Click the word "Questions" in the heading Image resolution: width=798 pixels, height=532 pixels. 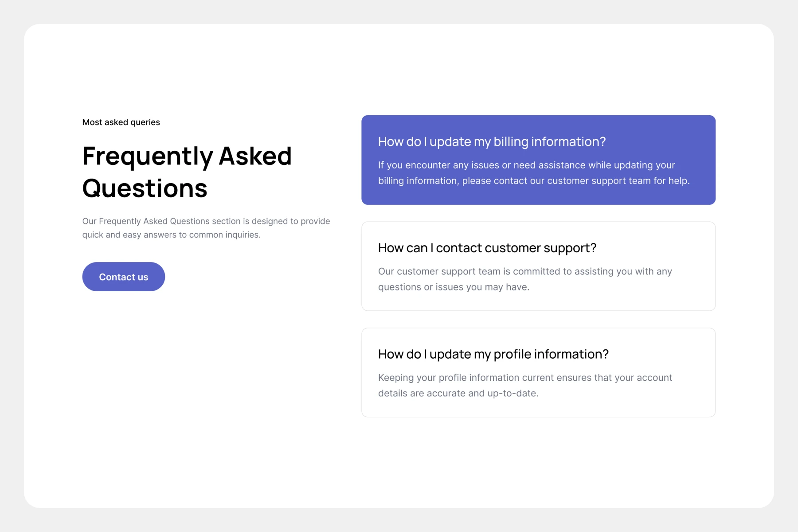coord(145,188)
